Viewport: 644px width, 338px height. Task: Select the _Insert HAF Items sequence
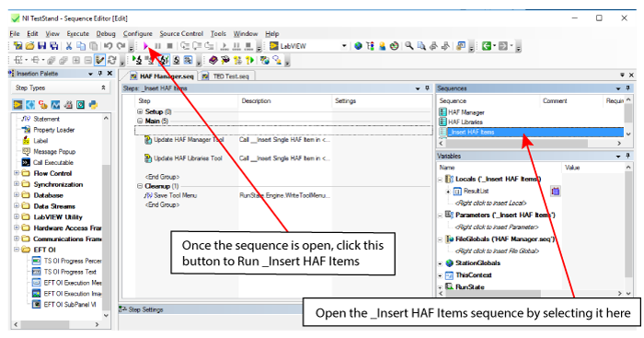[x=531, y=132]
